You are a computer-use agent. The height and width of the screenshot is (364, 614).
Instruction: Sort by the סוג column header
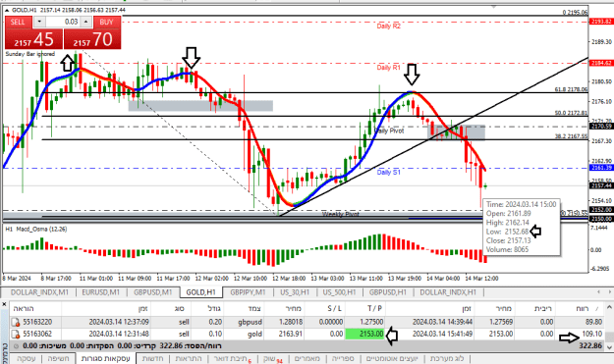[x=179, y=309]
